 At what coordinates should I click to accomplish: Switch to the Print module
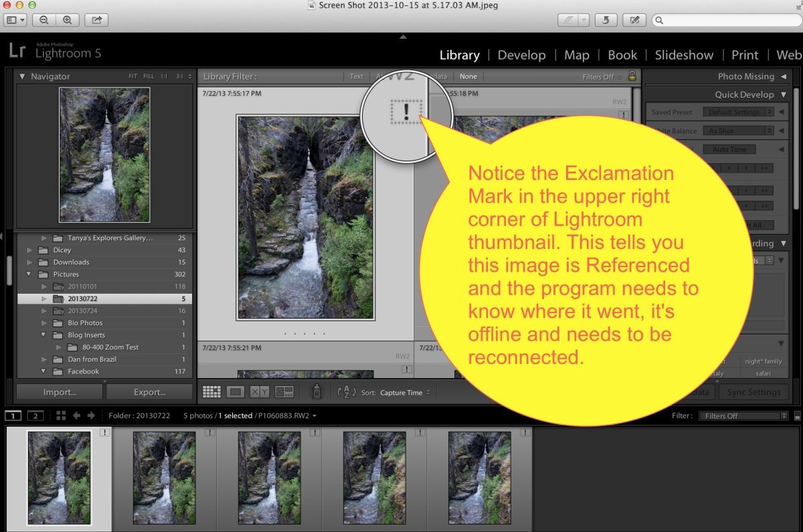(x=745, y=56)
